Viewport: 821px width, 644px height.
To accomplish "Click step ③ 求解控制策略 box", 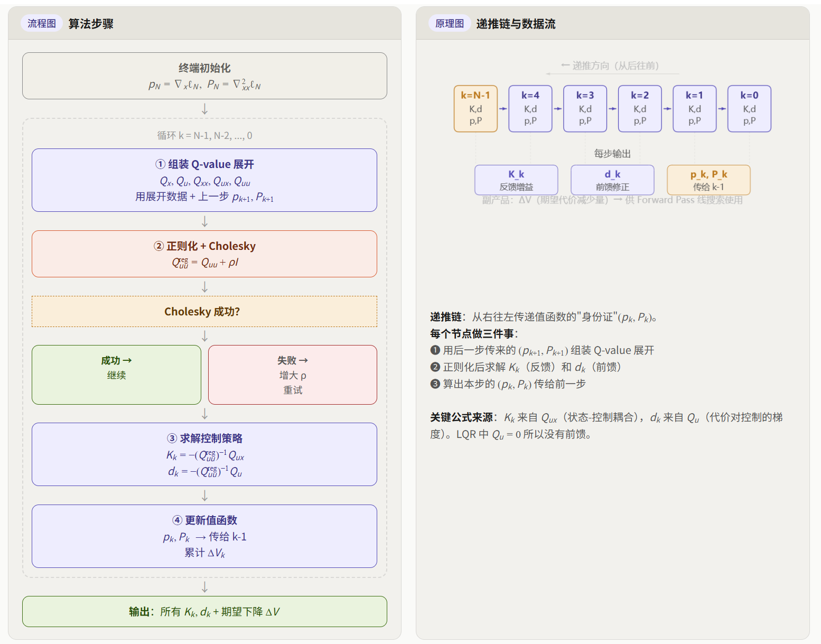I will tap(204, 454).
